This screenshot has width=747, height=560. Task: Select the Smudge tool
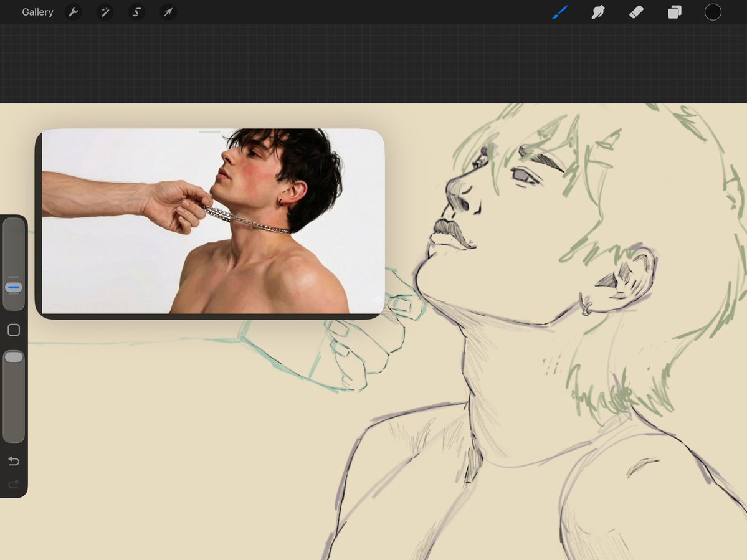coord(598,12)
